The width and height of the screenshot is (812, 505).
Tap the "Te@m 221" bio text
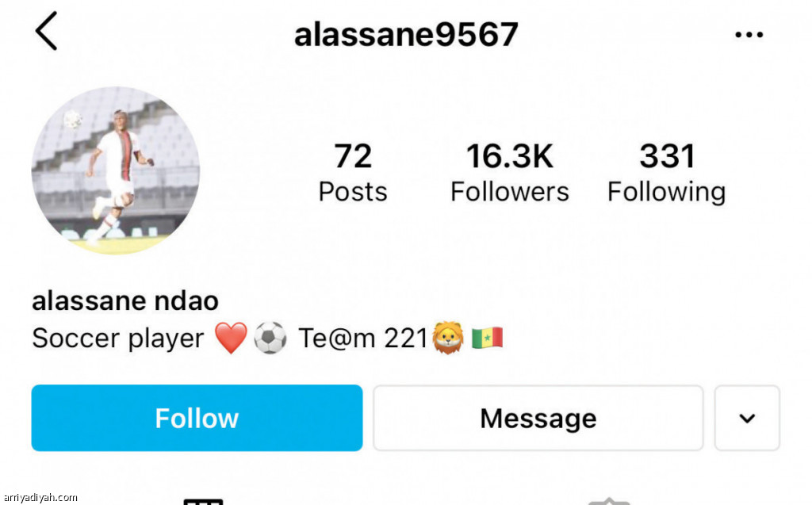[x=363, y=339]
